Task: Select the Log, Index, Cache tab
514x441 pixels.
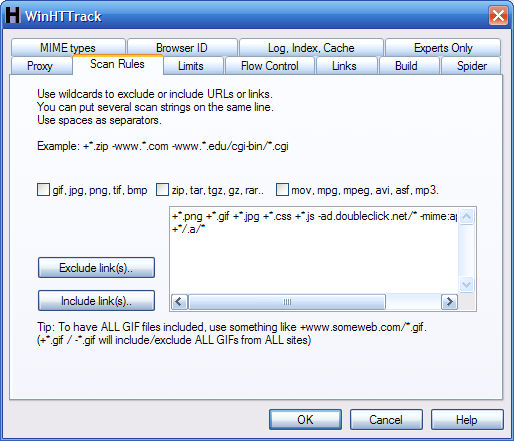Action: pos(311,48)
